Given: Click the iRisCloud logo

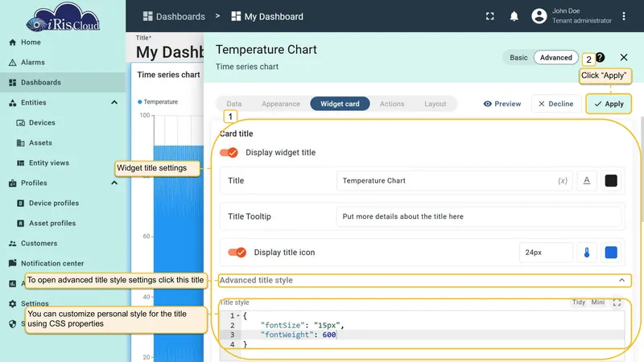Looking at the screenshot, I should tap(63, 17).
